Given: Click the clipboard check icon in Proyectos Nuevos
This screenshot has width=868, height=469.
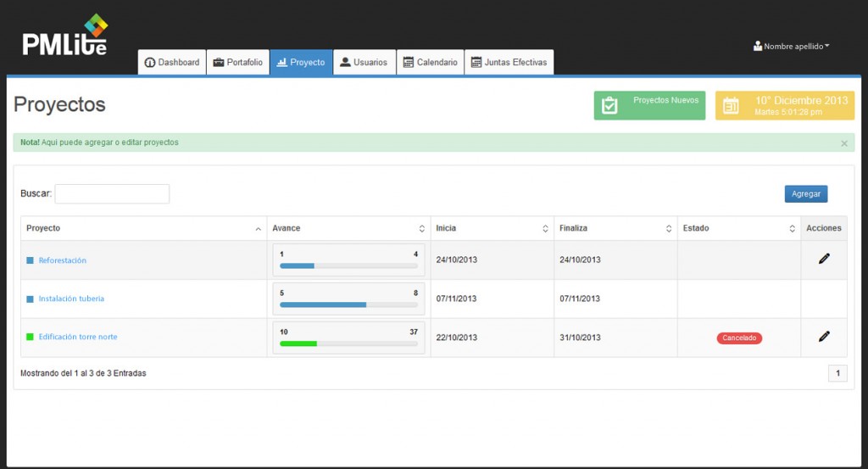Looking at the screenshot, I should (609, 105).
